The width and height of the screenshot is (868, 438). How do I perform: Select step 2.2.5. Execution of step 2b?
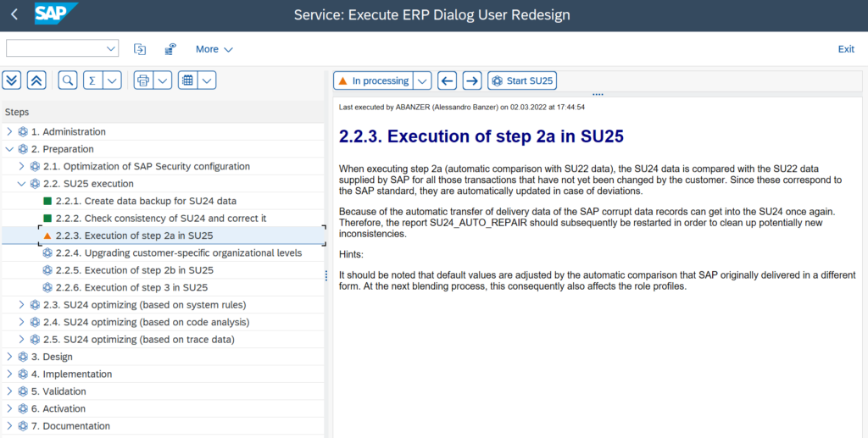(135, 270)
